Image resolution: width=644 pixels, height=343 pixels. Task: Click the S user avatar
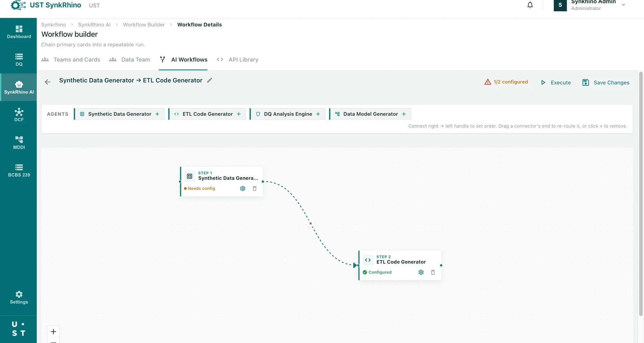560,5
